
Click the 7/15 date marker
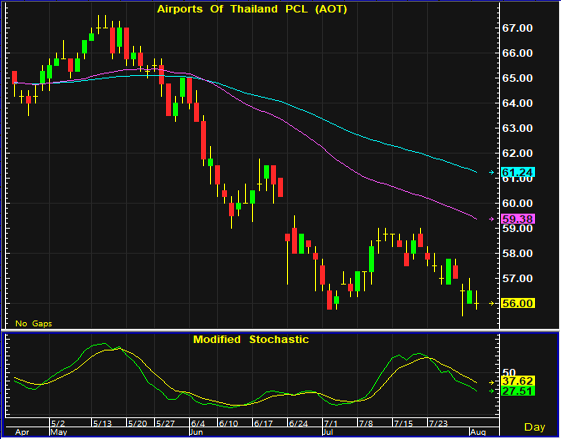coord(403,424)
